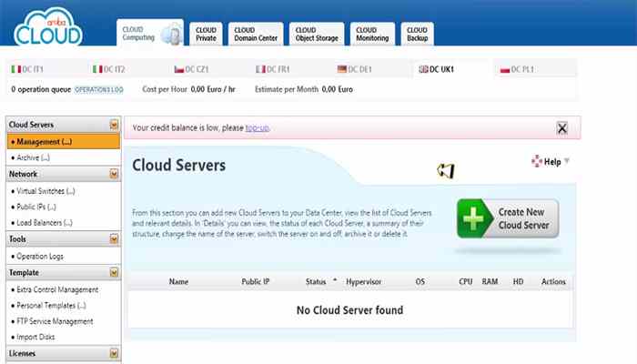Click the Estimate per Month value
Screen dimensions: 637x364
(x=338, y=89)
